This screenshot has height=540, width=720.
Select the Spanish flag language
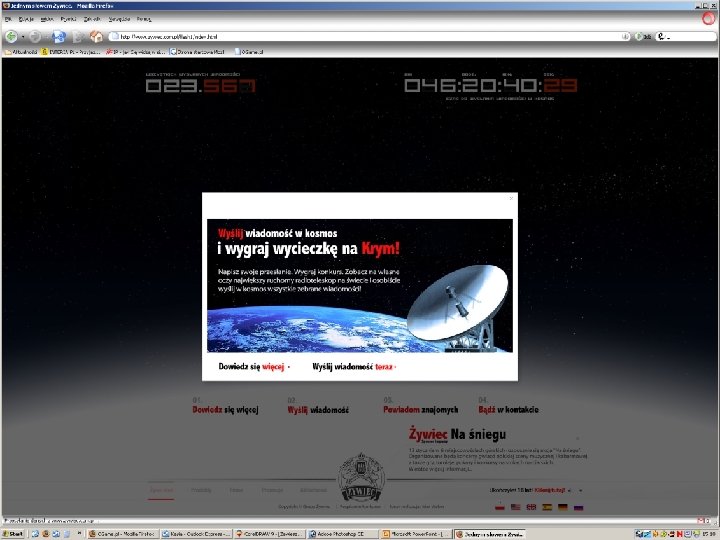pyautogui.click(x=547, y=507)
